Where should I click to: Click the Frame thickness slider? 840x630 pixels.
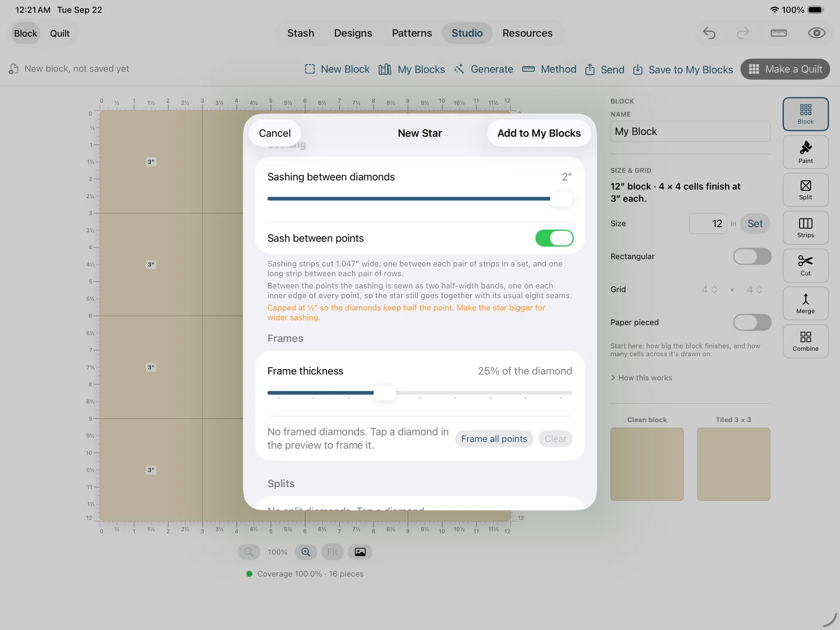point(419,393)
